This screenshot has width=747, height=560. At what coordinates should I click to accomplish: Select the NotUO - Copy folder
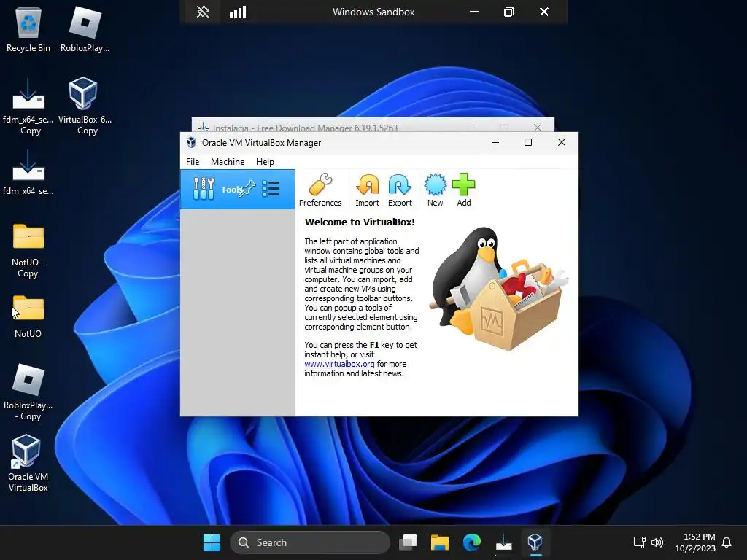pyautogui.click(x=28, y=251)
